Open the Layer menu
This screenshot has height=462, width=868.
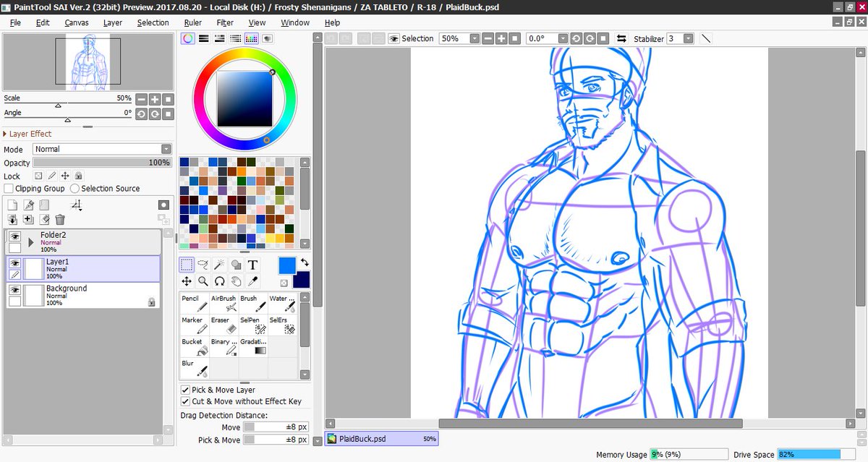pos(113,22)
